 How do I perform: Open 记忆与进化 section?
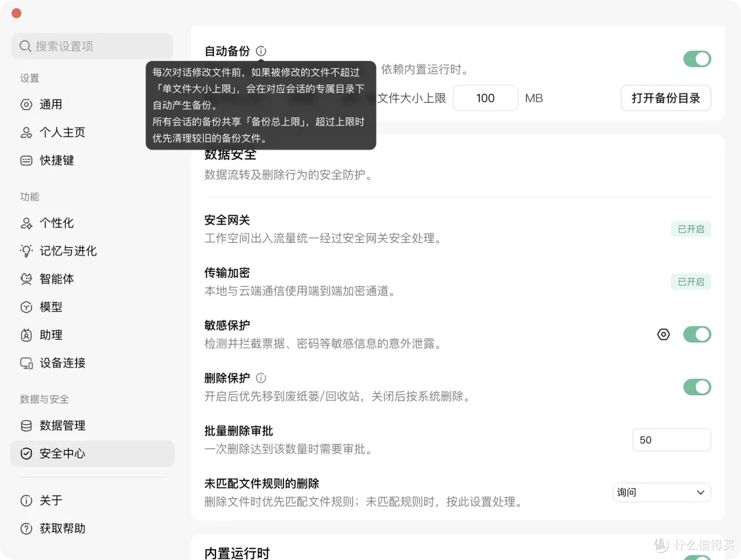(x=93, y=251)
